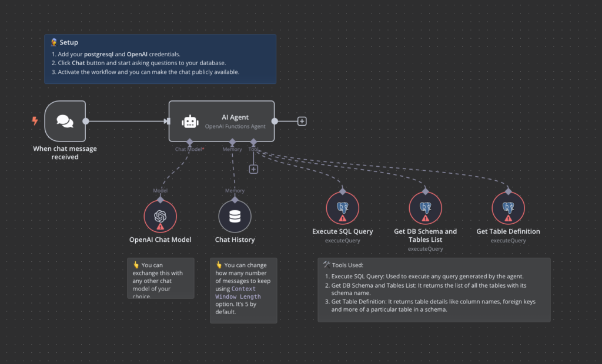Select the Execute SQL Query node
Viewport: 602px width, 364px height.
pyautogui.click(x=342, y=208)
